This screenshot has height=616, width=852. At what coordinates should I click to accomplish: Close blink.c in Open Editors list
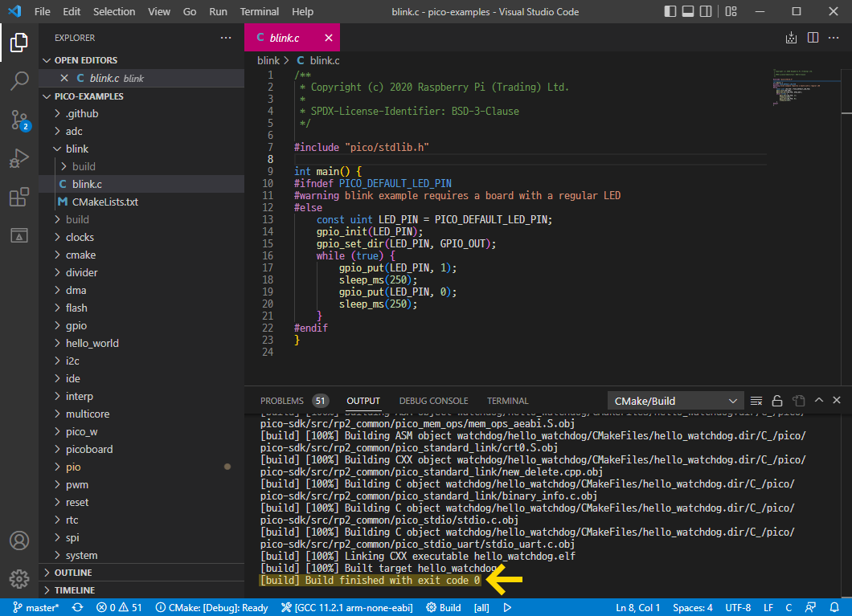(64, 78)
